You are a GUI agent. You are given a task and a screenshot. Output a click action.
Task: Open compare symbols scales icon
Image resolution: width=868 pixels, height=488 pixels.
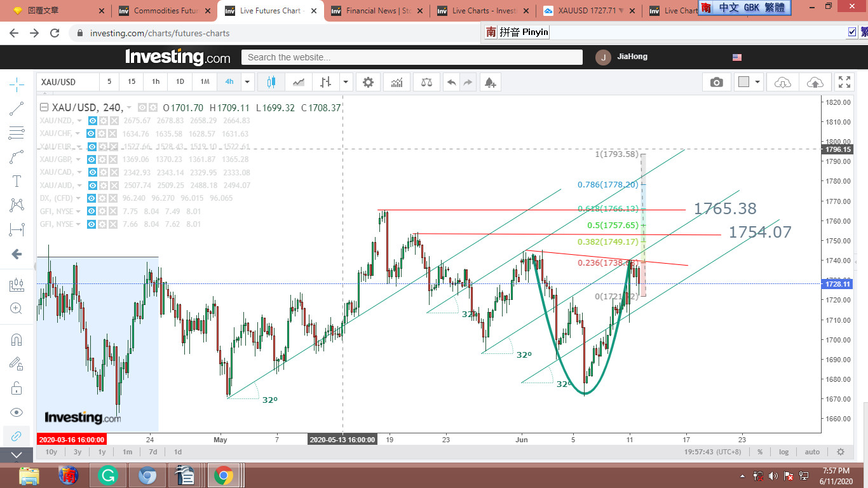pos(426,82)
